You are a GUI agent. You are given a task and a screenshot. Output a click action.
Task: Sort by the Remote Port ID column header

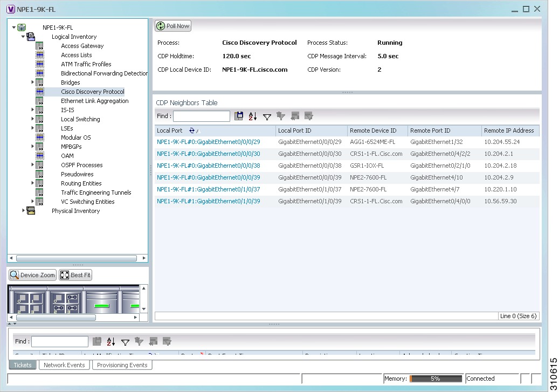[445, 130]
